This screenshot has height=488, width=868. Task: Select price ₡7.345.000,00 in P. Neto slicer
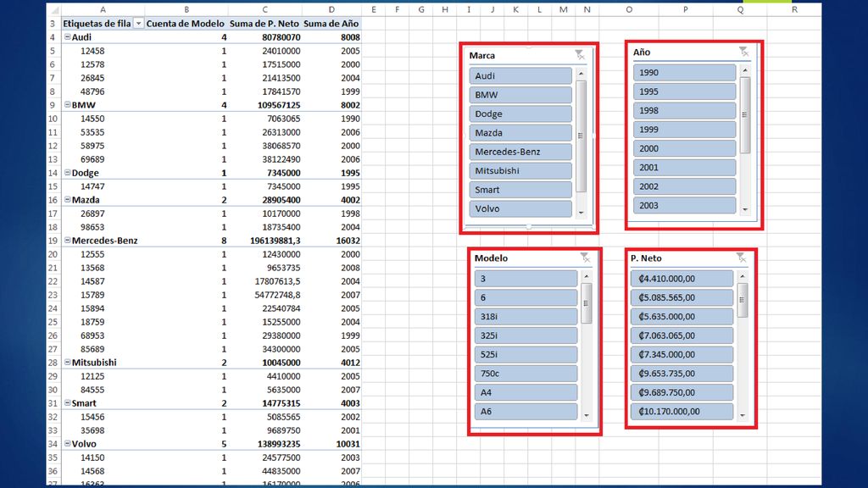pyautogui.click(x=682, y=354)
